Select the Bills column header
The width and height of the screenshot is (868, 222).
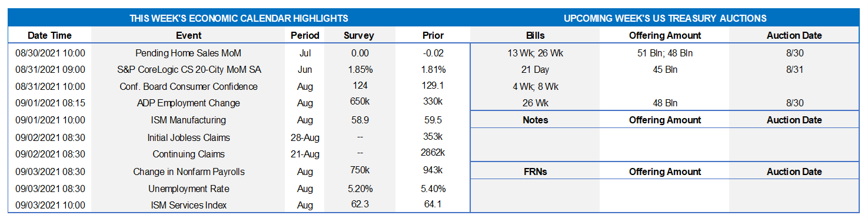(535, 35)
